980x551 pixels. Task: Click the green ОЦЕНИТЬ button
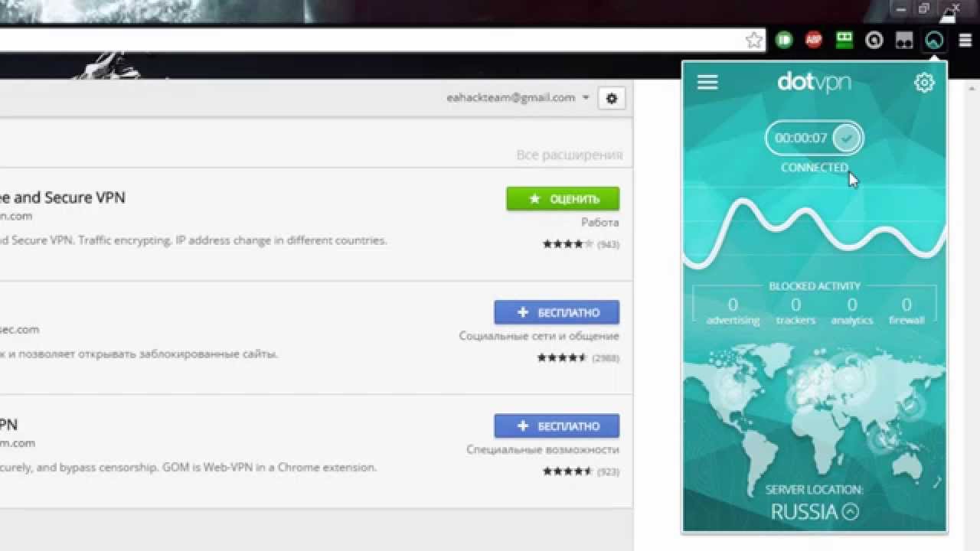pyautogui.click(x=563, y=199)
